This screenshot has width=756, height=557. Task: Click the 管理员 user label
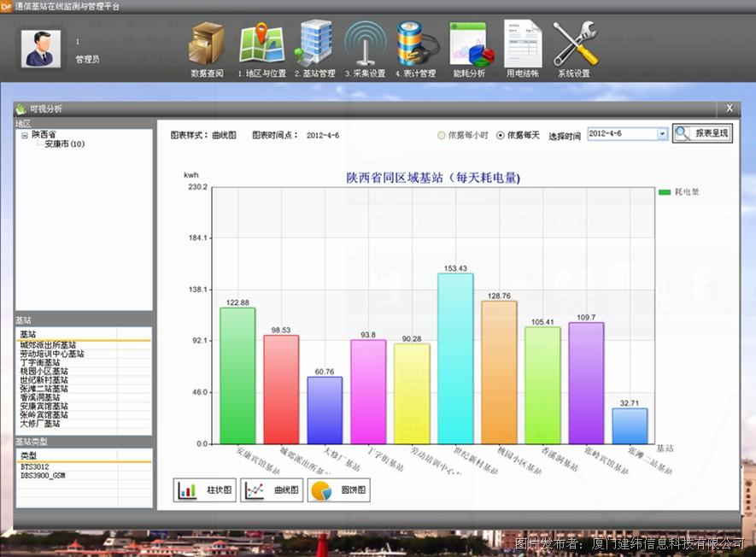[x=87, y=59]
